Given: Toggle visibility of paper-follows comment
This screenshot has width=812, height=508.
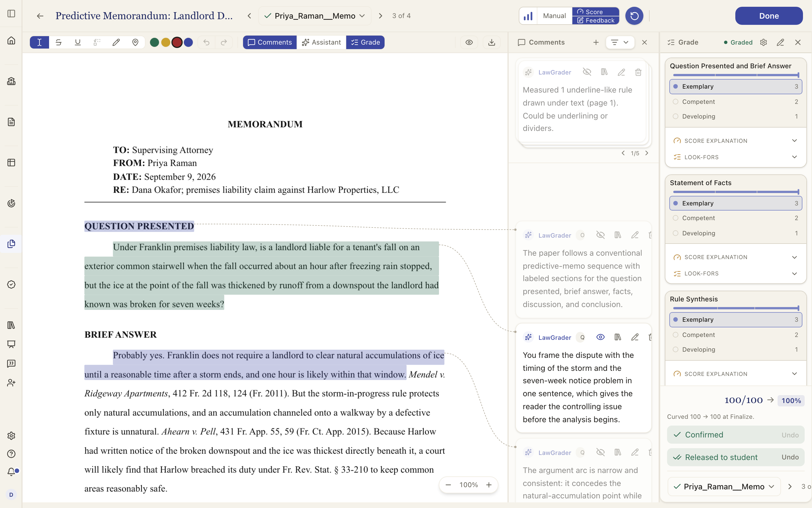Looking at the screenshot, I should (x=600, y=235).
